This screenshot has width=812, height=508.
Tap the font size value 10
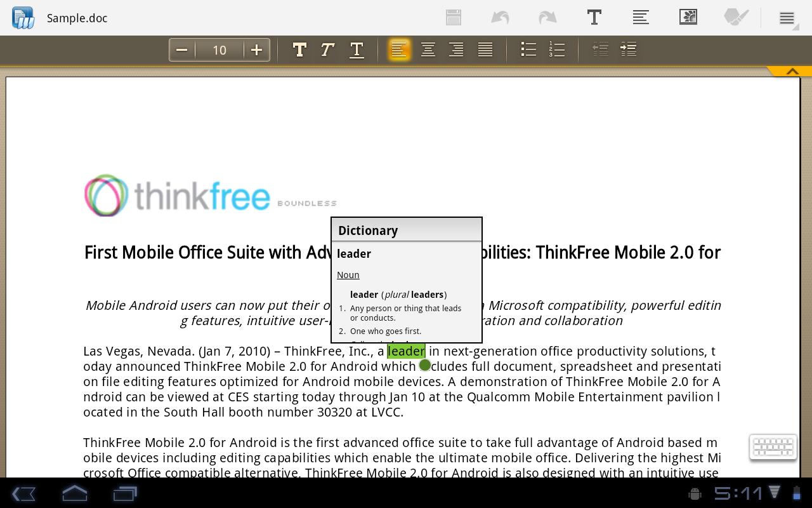[219, 50]
